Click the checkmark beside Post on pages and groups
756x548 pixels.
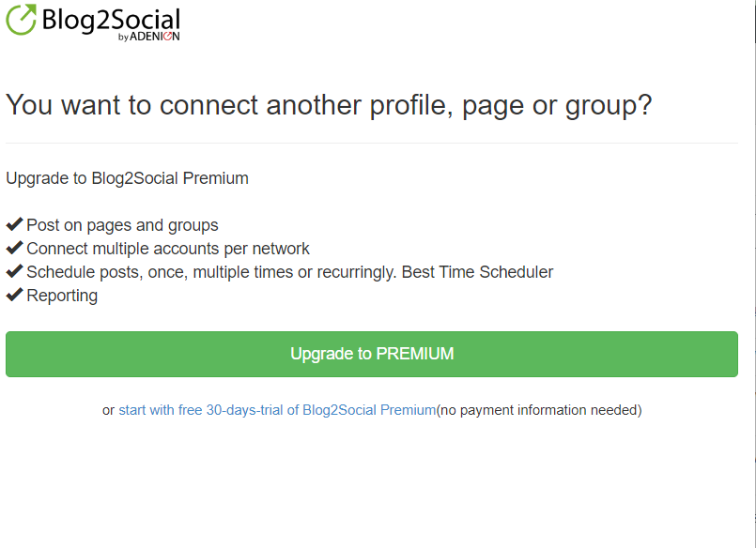(14, 224)
